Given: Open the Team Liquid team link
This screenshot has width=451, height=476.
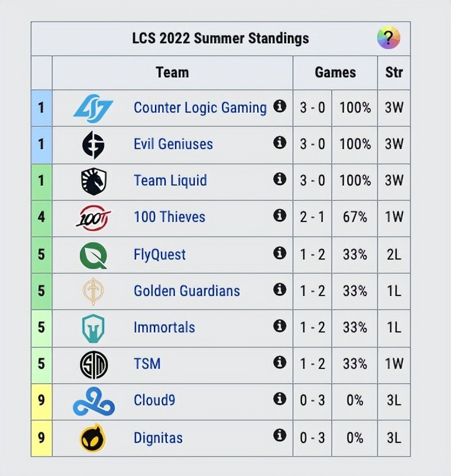Looking at the screenshot, I should pyautogui.click(x=170, y=180).
